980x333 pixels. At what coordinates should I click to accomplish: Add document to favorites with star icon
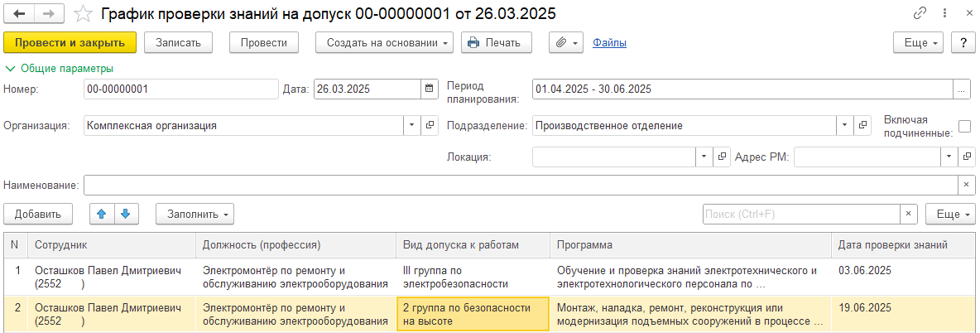83,14
